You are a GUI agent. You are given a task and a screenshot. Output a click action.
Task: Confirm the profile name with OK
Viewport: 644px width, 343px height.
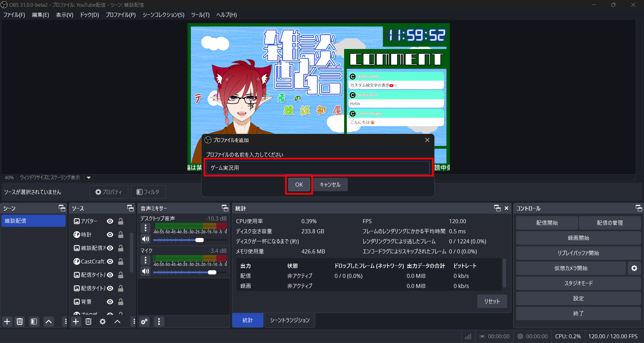tap(299, 185)
